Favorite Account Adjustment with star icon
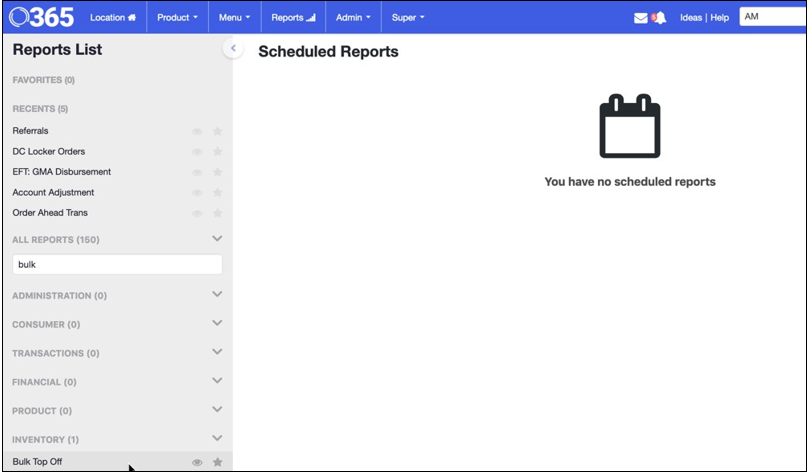Screen dimensions: 810x474 (217, 193)
